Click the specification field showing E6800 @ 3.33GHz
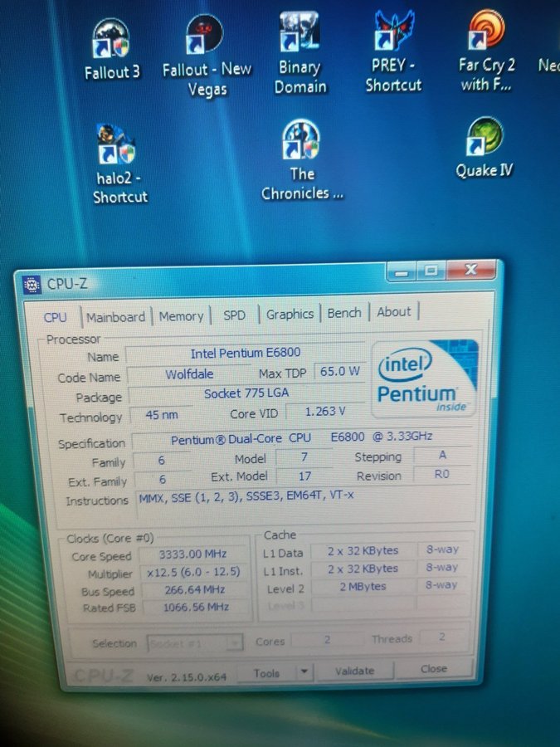The height and width of the screenshot is (747, 560). tap(302, 437)
